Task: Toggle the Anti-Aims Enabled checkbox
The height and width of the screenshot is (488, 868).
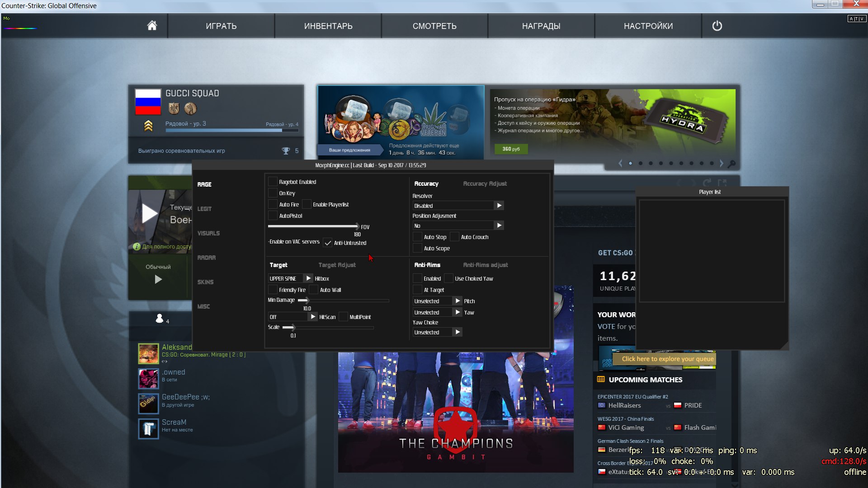Action: (418, 278)
